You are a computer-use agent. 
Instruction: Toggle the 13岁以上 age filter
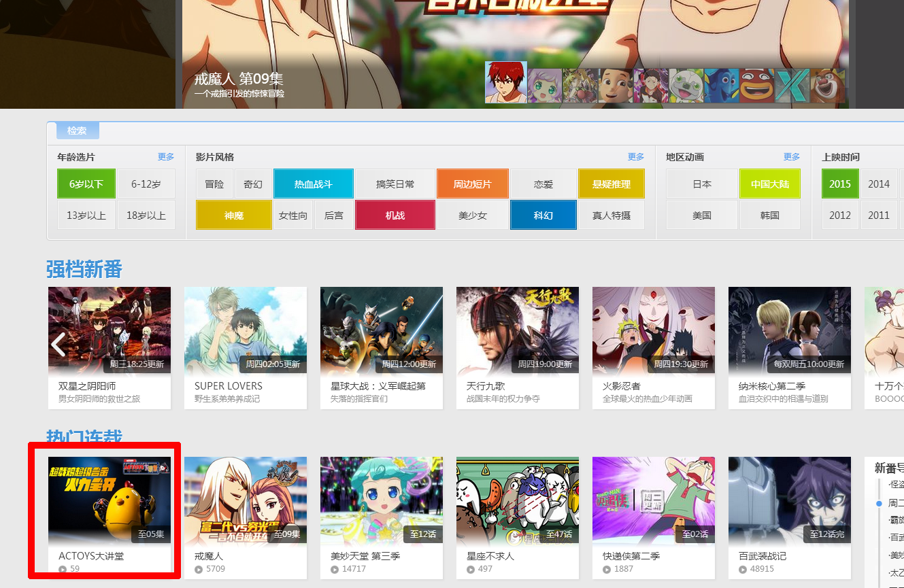(86, 215)
